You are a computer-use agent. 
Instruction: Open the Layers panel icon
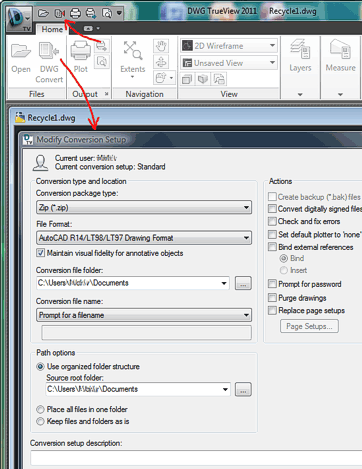coord(300,49)
